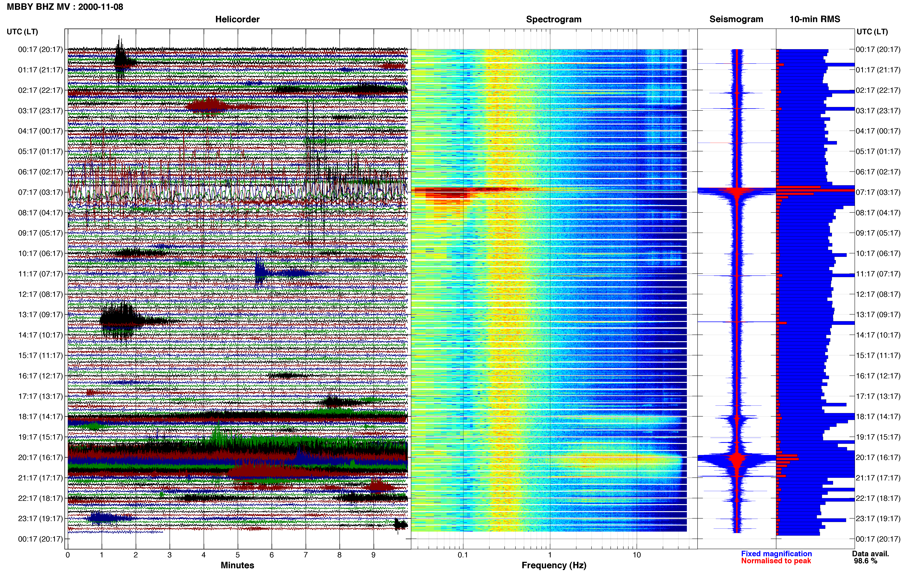The width and height of the screenshot is (924, 578).
Task: Click left time label '11:17 (07:17)'
Action: 40,274
